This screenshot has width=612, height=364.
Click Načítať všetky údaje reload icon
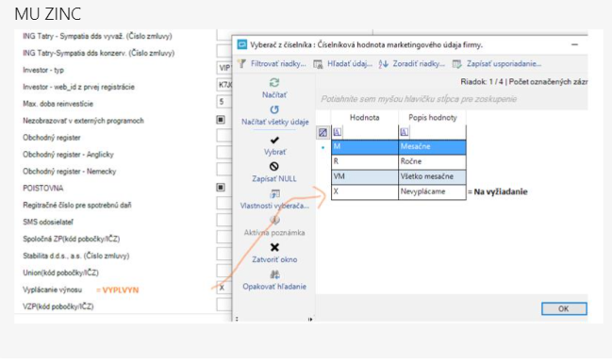(274, 109)
